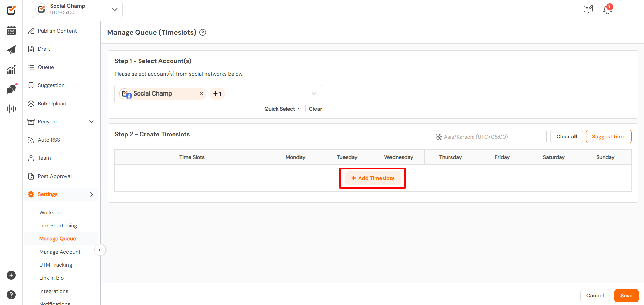
Task: Open the audio waveform listening icon
Action: [x=11, y=109]
